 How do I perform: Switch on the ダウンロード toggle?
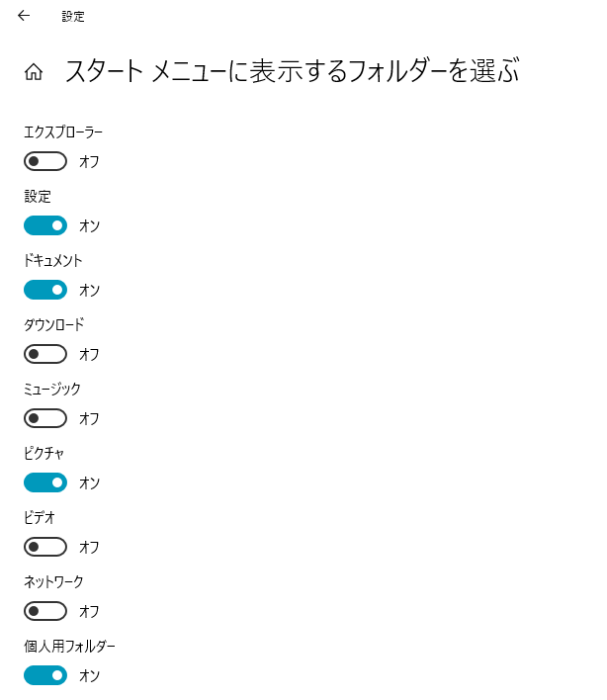tap(45, 354)
